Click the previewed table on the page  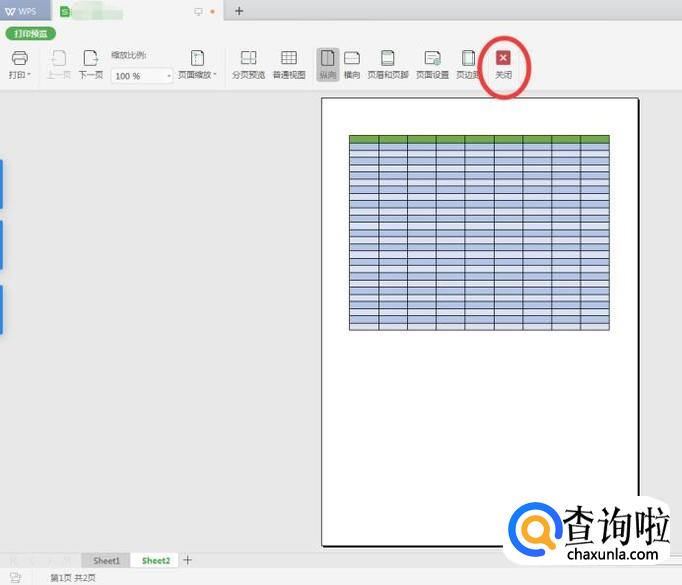[x=479, y=233]
